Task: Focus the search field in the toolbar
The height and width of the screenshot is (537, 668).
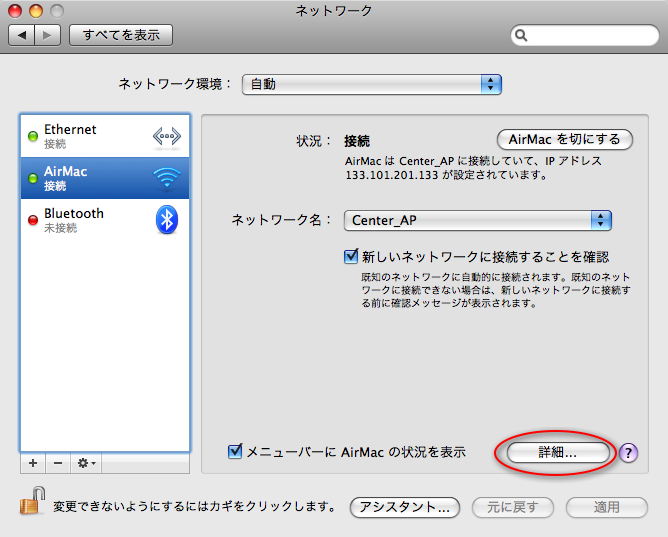Action: pyautogui.click(x=584, y=35)
